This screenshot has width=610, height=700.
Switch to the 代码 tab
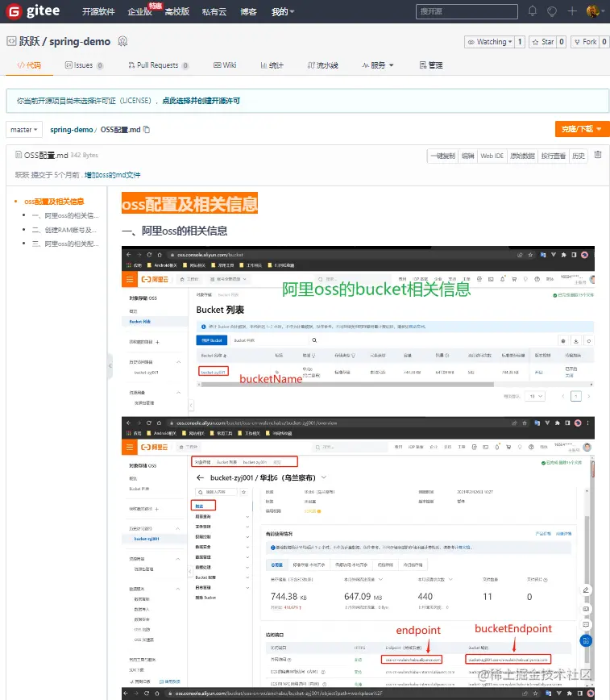[x=30, y=65]
